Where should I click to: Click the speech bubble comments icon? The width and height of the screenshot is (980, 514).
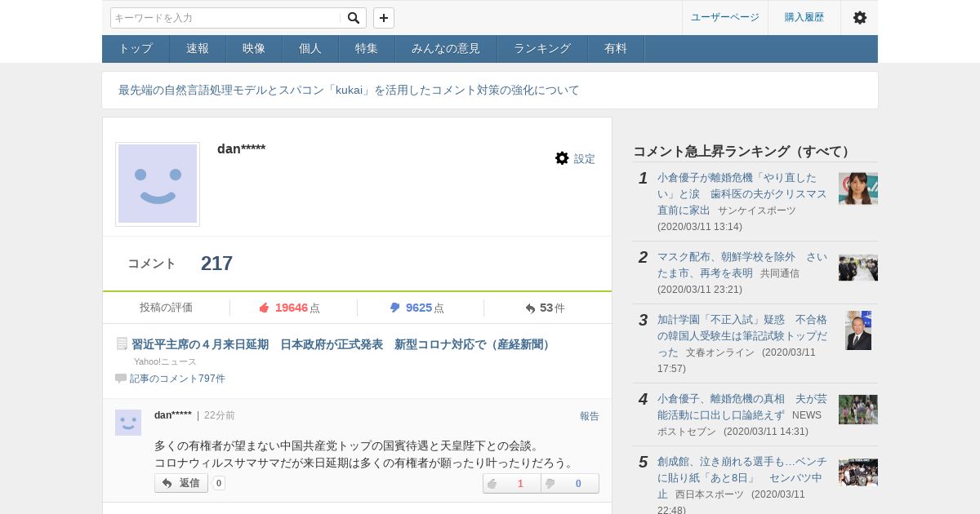[121, 379]
